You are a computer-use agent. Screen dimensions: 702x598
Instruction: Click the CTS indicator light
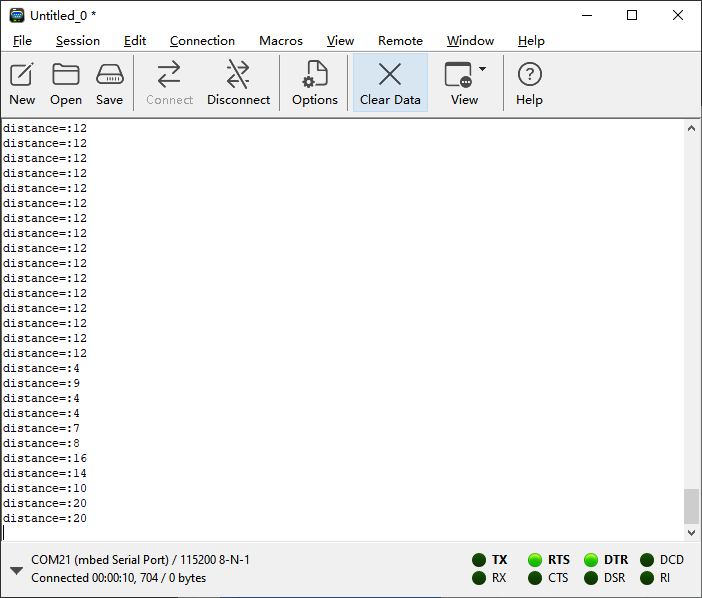click(535, 578)
